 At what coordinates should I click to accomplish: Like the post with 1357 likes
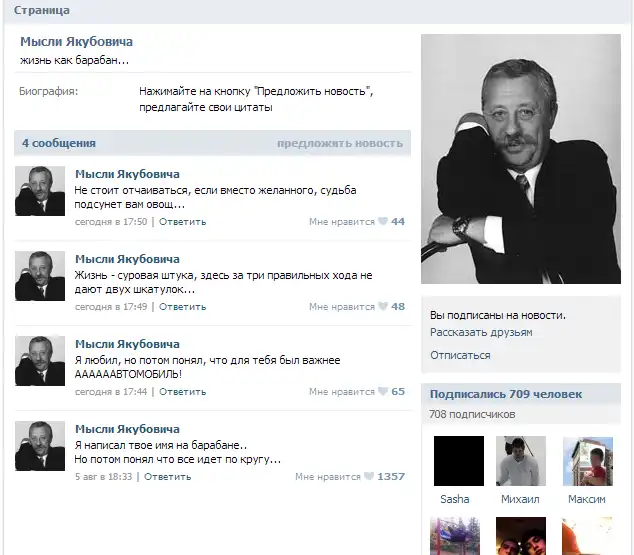tap(368, 477)
